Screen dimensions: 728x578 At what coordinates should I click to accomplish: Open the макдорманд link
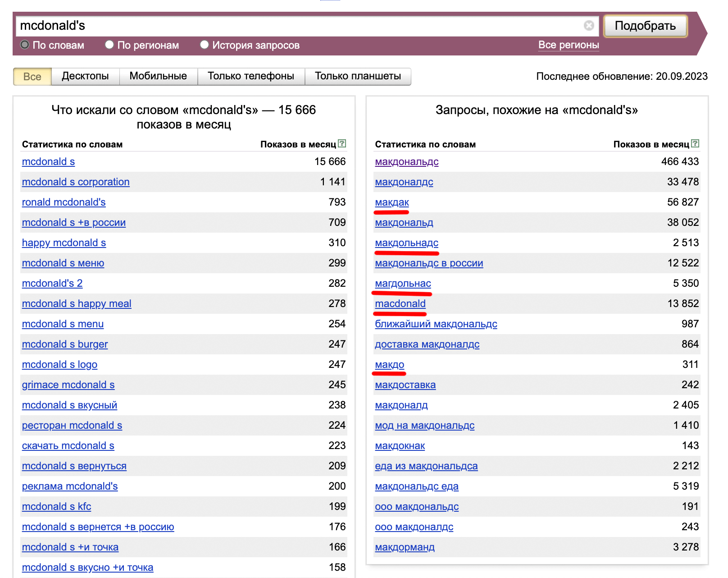coord(405,547)
